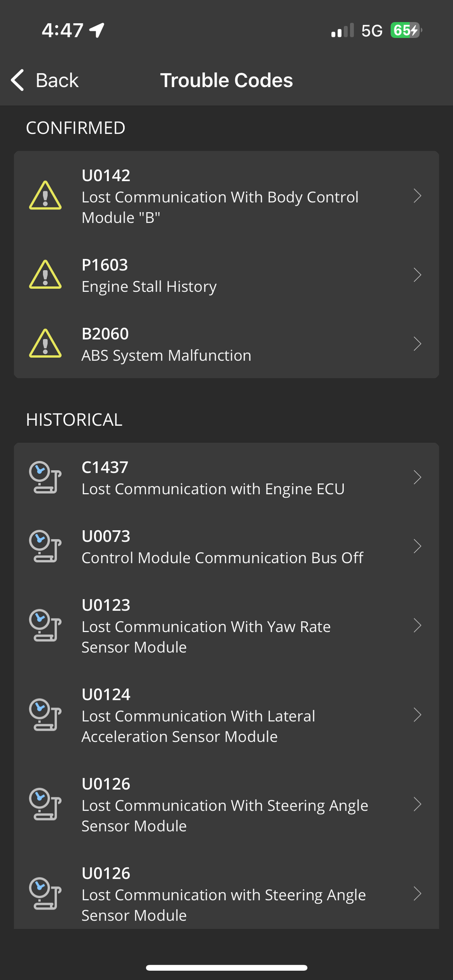Click warning triangle icon beside P1603
The width and height of the screenshot is (453, 980).
[45, 275]
